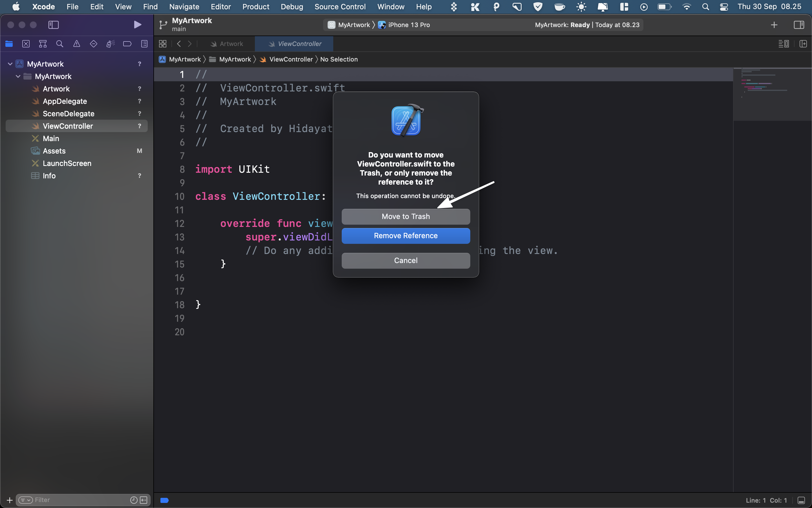The image size is (812, 508).
Task: Toggle the debug area at bottom right
Action: coord(801,500)
